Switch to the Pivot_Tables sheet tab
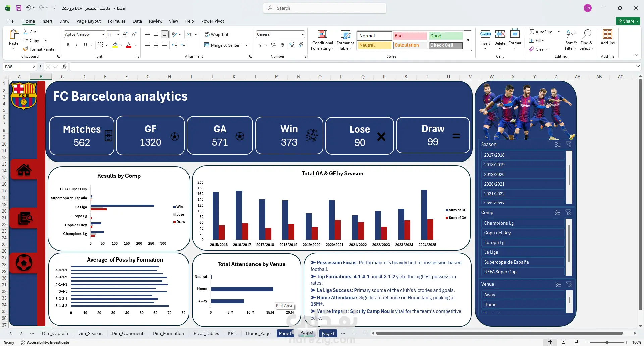Viewport: 644px width, 346px height. (x=206, y=333)
